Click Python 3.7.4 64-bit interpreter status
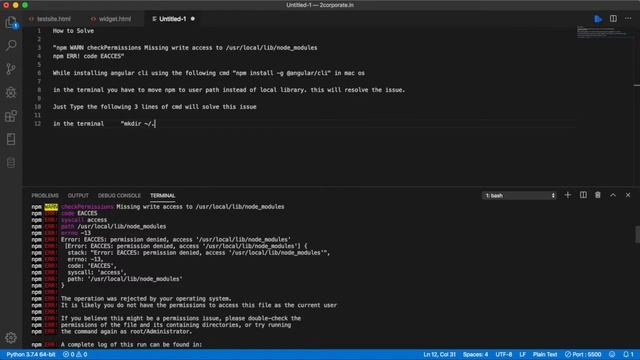This screenshot has height=360, width=640. pos(31,354)
